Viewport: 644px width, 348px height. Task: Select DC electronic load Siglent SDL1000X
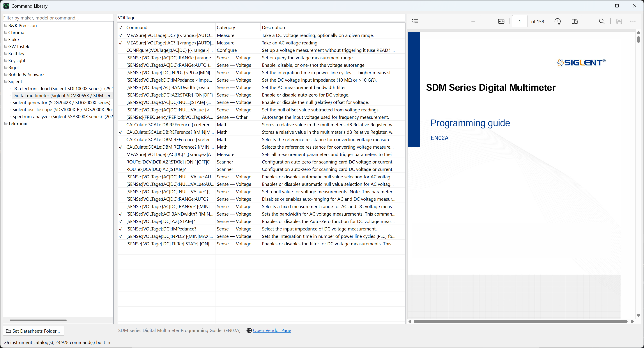point(63,89)
